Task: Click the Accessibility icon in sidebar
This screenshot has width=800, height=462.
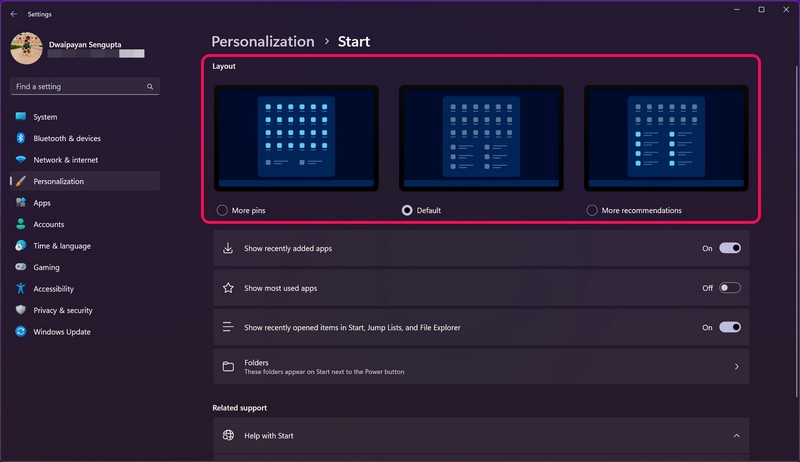Action: (20, 289)
